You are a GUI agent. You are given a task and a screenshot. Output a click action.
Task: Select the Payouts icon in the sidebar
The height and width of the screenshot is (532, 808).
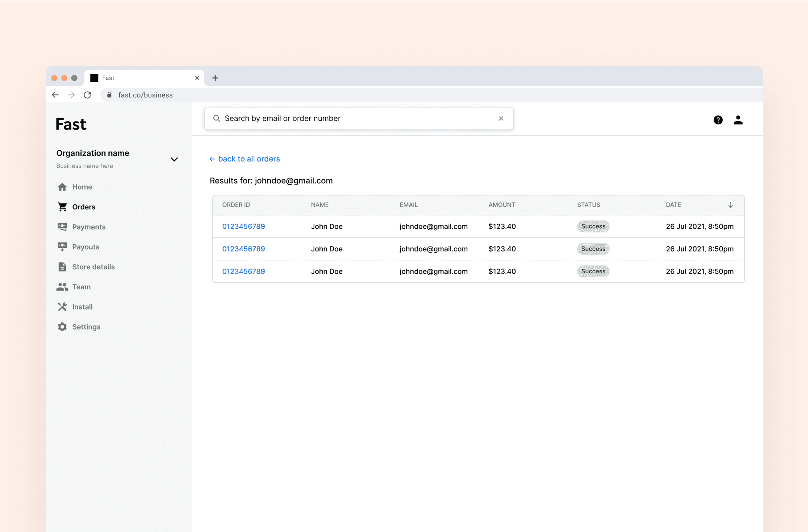point(62,247)
